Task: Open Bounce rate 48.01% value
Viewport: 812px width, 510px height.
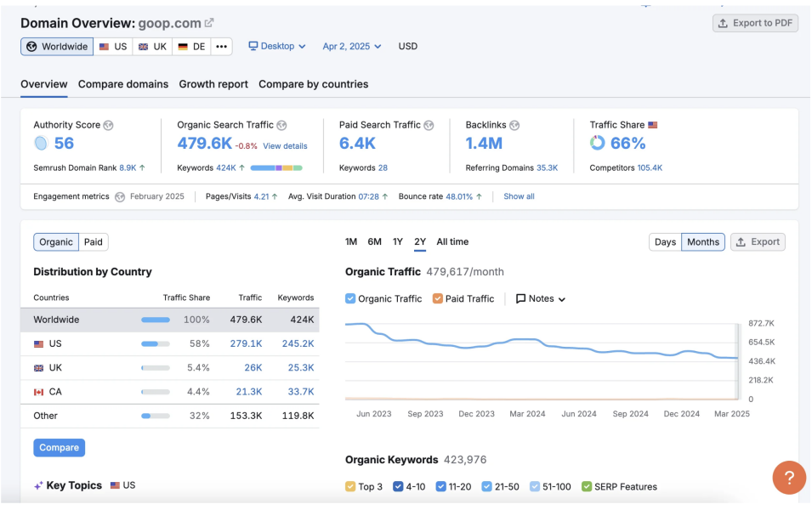Action: 459,196
